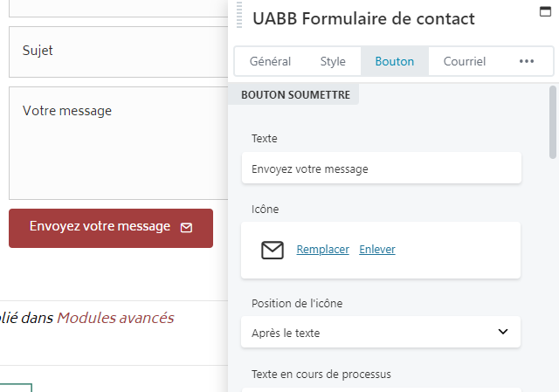The height and width of the screenshot is (392, 559).
Task: Click the Remplacer icon link
Action: click(x=322, y=250)
